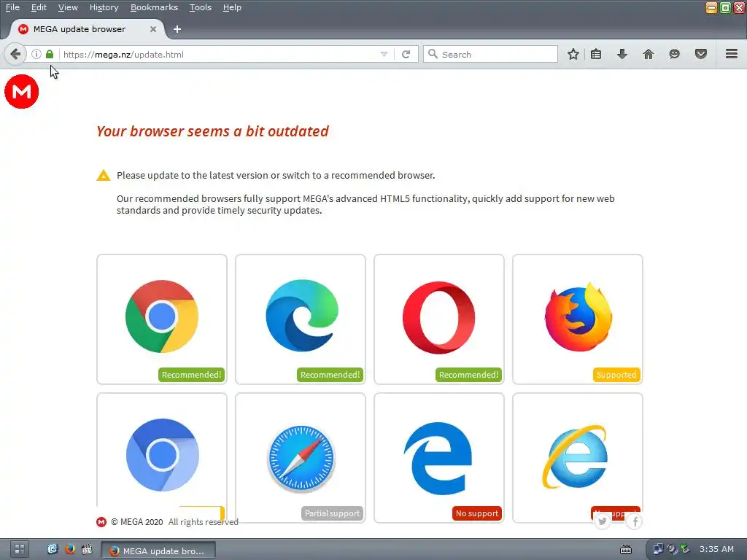
Task: Click the 'Your browser seems a bit outdated' heading
Action: [212, 131]
